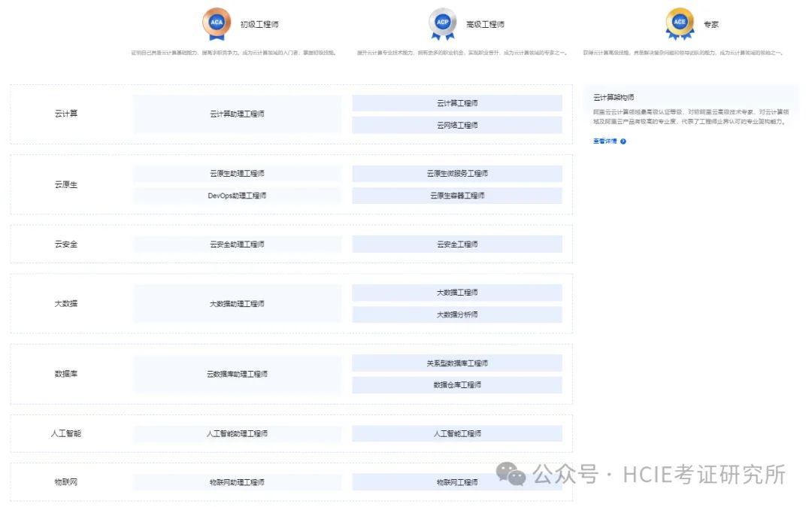Select DevOps助理工程师 certification

click(x=237, y=196)
